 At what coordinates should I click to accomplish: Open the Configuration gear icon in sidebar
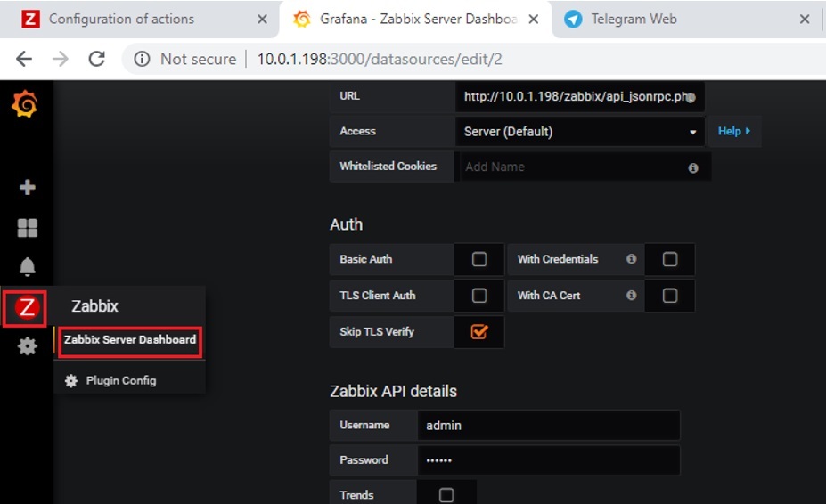28,346
